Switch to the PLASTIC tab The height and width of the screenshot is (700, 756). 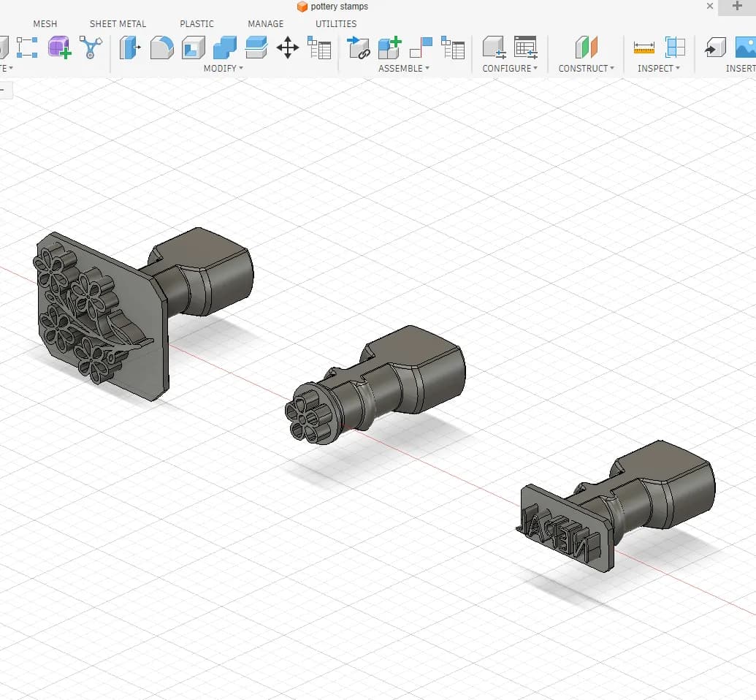(196, 23)
